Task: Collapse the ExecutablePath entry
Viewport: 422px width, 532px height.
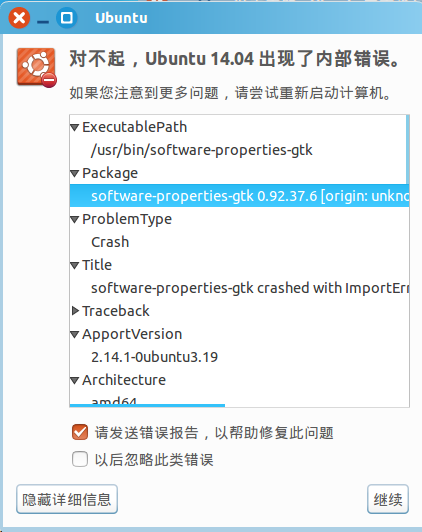Action: [x=75, y=128]
